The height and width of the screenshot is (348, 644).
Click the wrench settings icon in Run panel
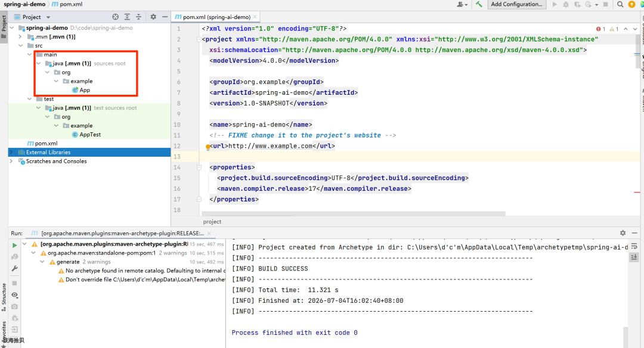click(15, 268)
